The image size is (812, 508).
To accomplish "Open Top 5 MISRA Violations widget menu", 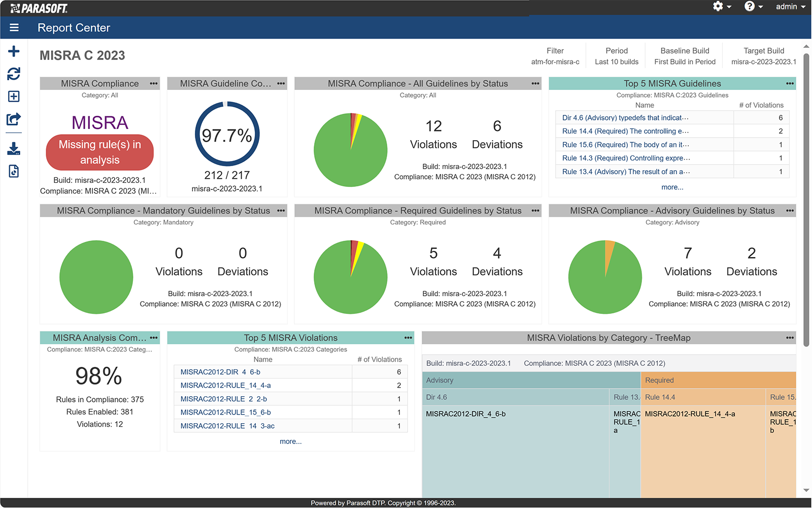I will pos(408,338).
